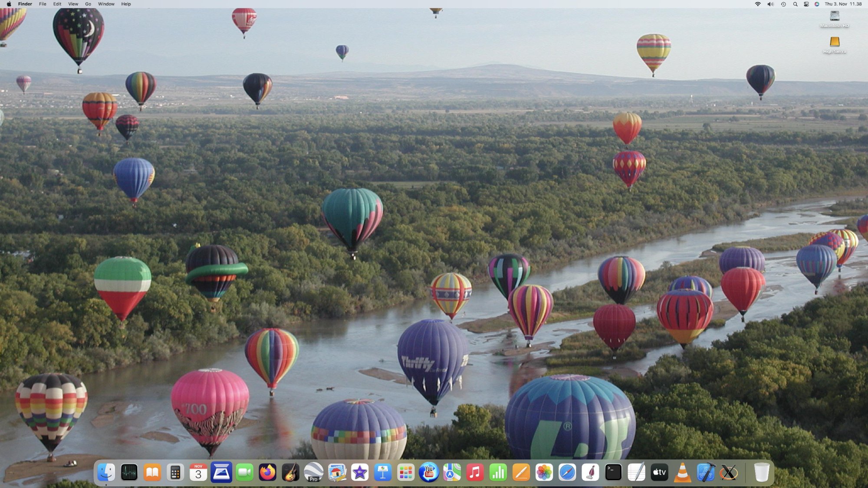The height and width of the screenshot is (488, 868).
Task: Open Activity Monitor from the Dock
Action: pyautogui.click(x=129, y=472)
